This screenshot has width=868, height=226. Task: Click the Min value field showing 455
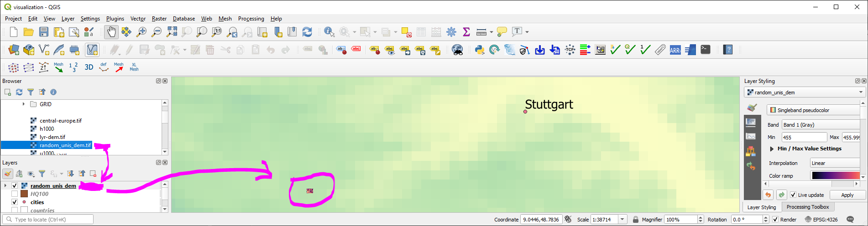(x=804, y=137)
